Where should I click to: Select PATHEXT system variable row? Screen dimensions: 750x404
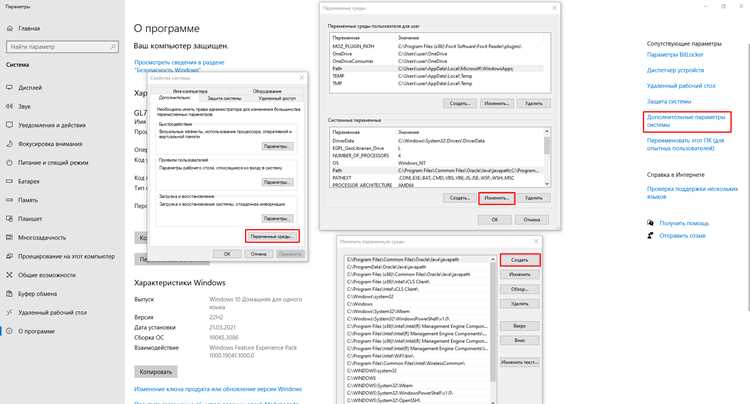point(436,177)
